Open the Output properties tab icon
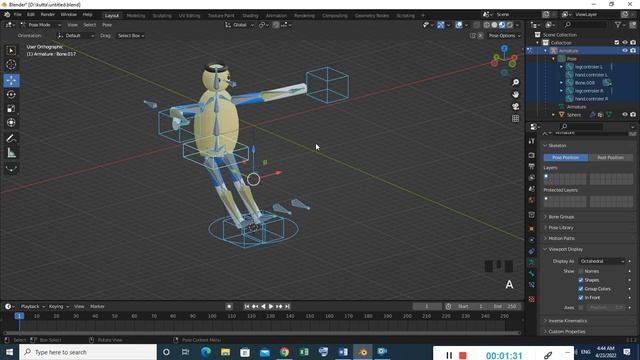 (531, 167)
